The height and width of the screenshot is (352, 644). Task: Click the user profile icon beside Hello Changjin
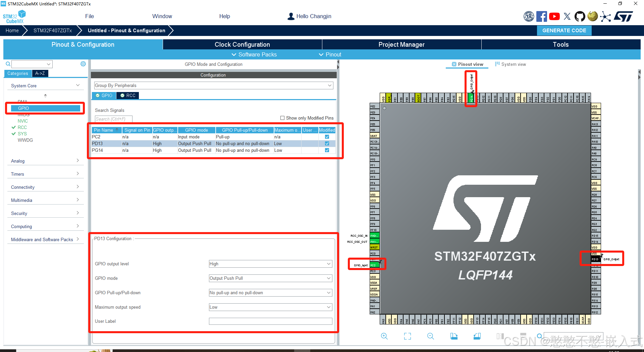coord(291,16)
